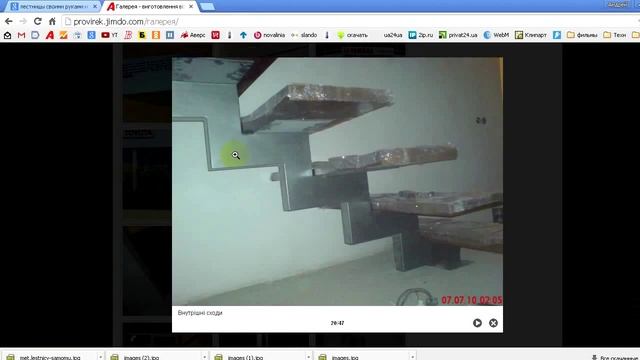Open the Gmail bookmark
This screenshot has width=640, height=360.
pos(22,35)
